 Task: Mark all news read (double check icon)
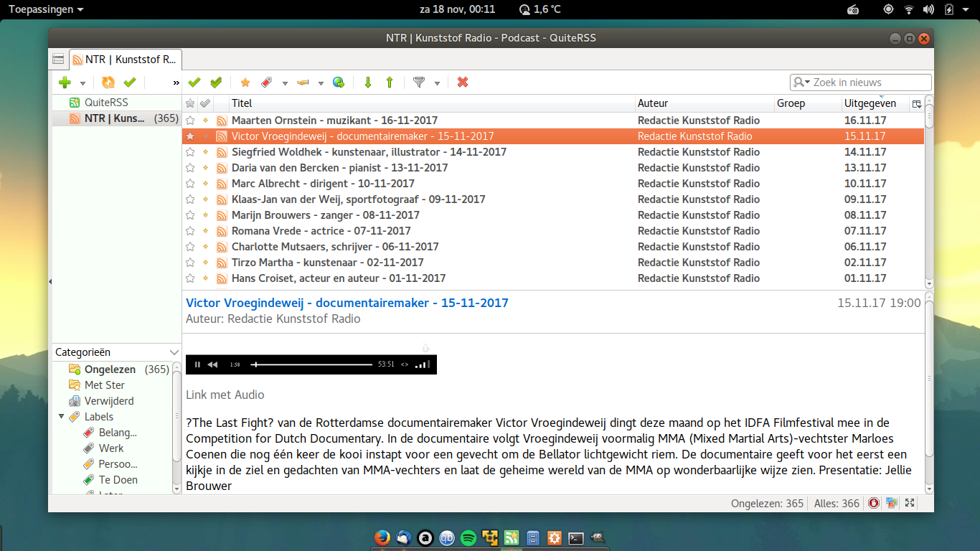point(216,83)
